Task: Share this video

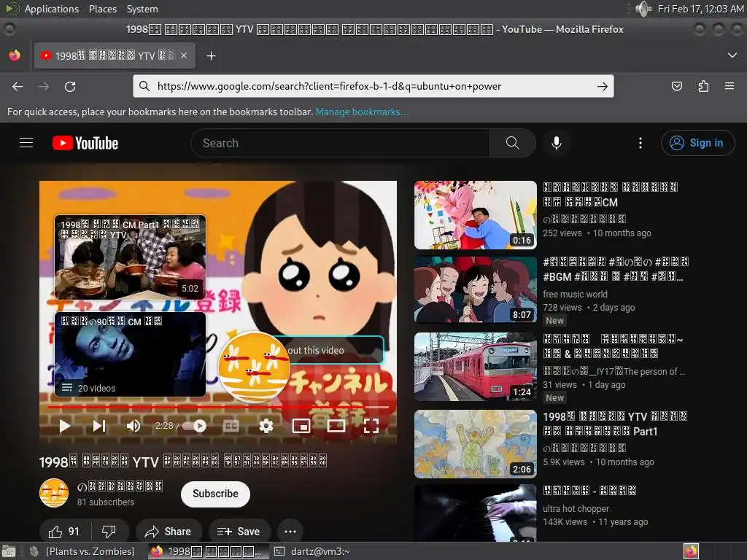Action: [x=169, y=531]
